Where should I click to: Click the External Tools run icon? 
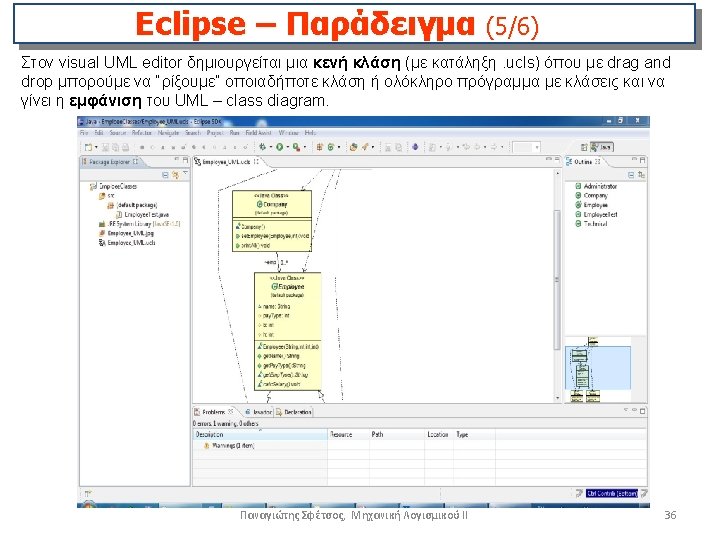point(297,147)
